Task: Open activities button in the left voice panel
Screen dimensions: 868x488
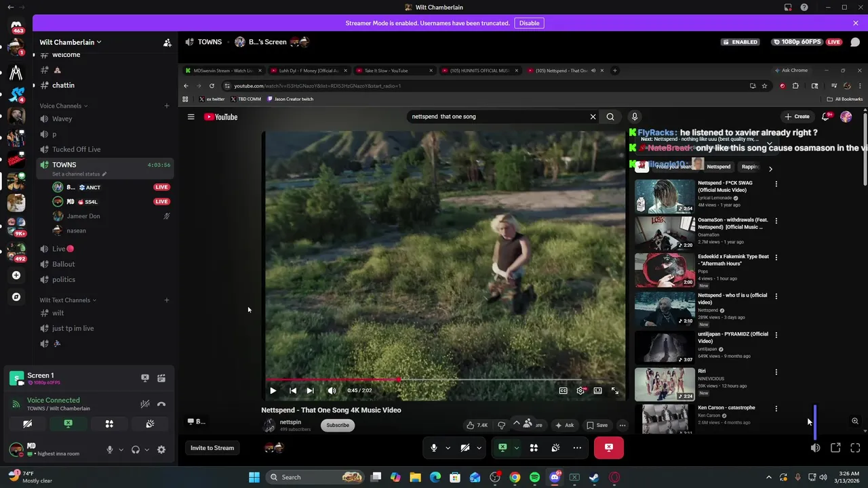Action: (x=109, y=424)
